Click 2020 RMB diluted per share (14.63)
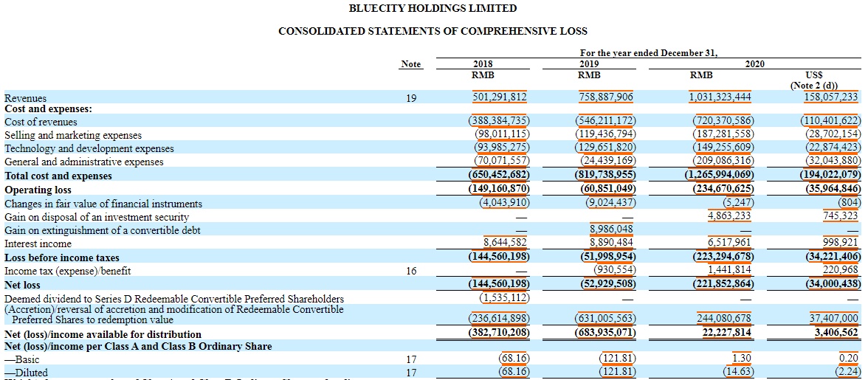This screenshot has width=868, height=380. click(740, 373)
